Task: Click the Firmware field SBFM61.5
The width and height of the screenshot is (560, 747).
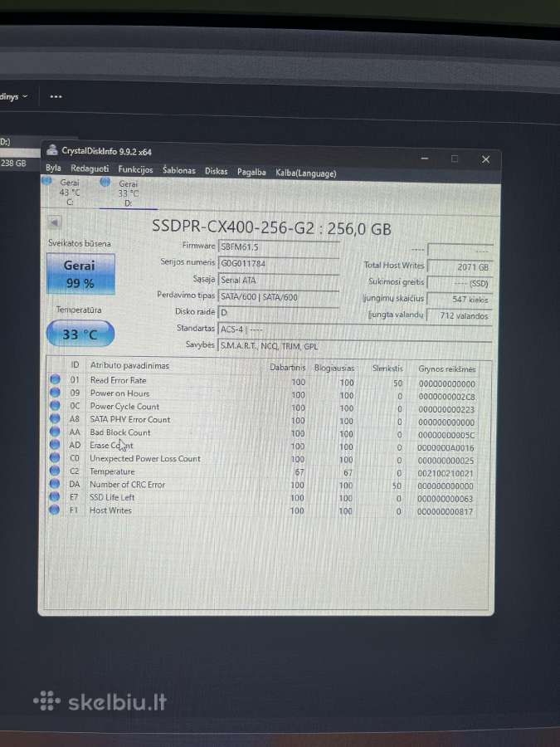Action: pos(279,247)
